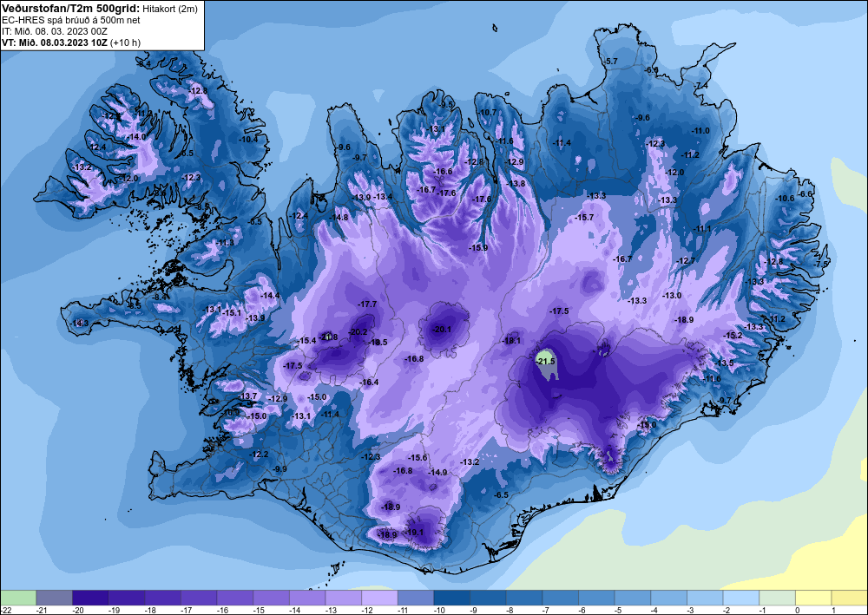Click the -18.5 temperature value
The width and height of the screenshot is (868, 615).
point(378,343)
